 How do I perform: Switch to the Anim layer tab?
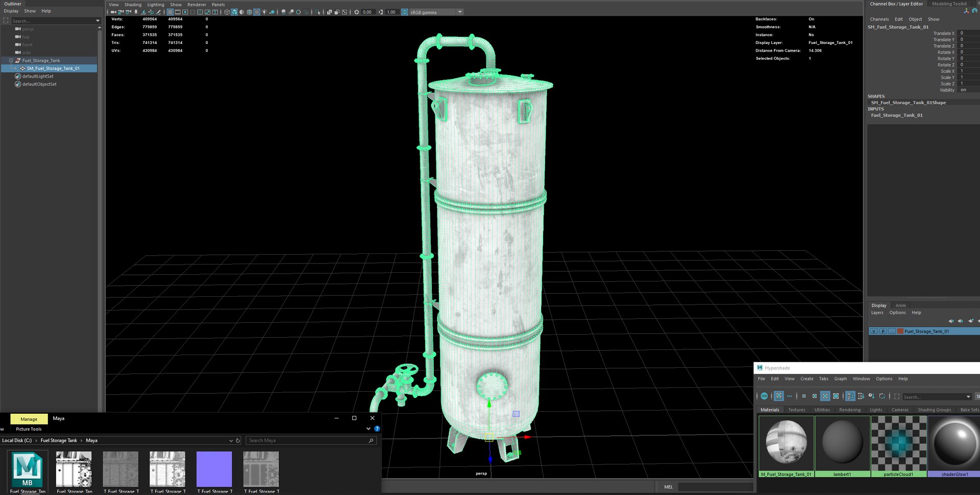tap(900, 305)
